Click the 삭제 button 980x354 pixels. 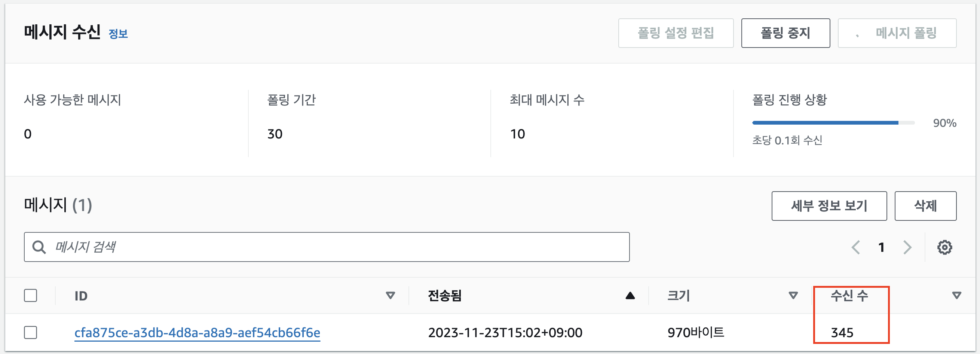click(x=926, y=206)
